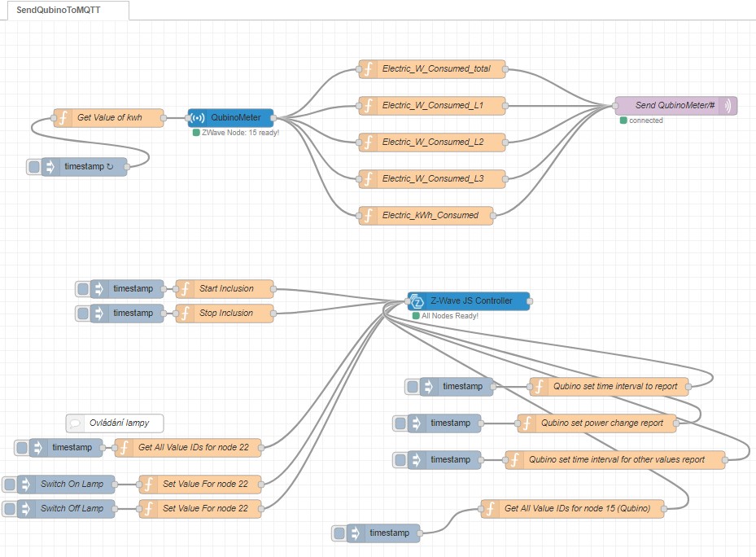Trigger inject button of timestamp before Stop Inclusion

pos(83,314)
